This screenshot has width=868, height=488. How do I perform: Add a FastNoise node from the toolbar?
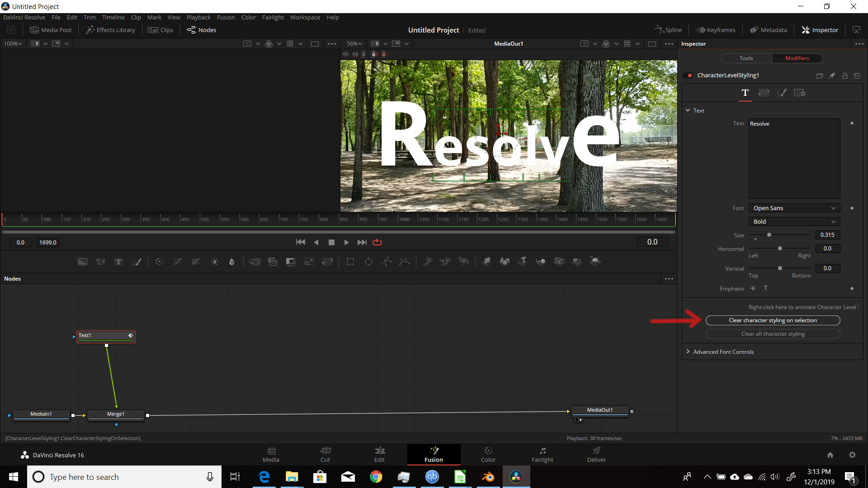click(x=100, y=262)
